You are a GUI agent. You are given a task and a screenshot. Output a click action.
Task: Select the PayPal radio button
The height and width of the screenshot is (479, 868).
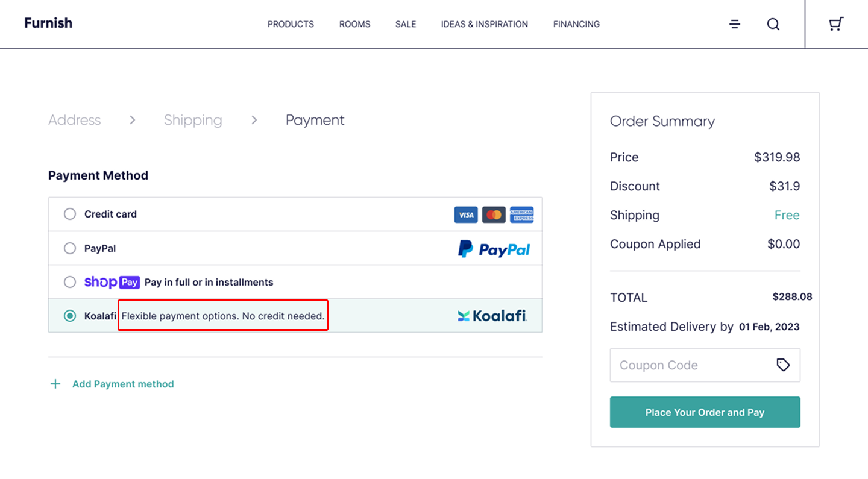tap(70, 248)
